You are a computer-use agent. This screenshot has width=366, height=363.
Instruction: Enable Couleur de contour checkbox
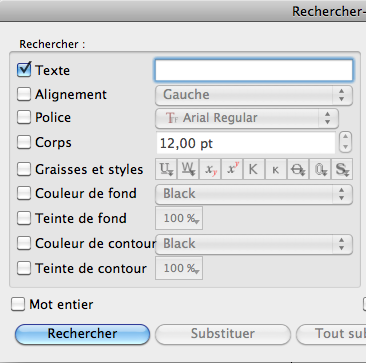[x=24, y=243]
